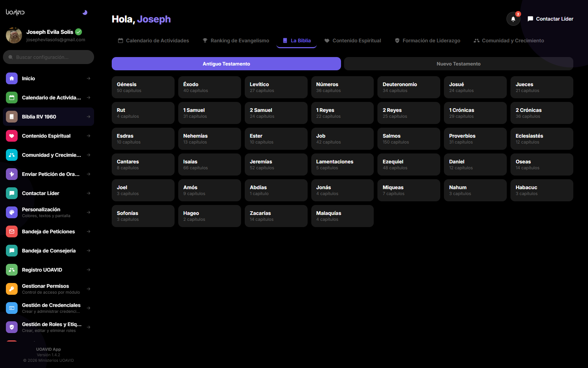Screen dimensions: 588x368
Task: Open Formación de Liderazgo tab
Action: (427, 40)
